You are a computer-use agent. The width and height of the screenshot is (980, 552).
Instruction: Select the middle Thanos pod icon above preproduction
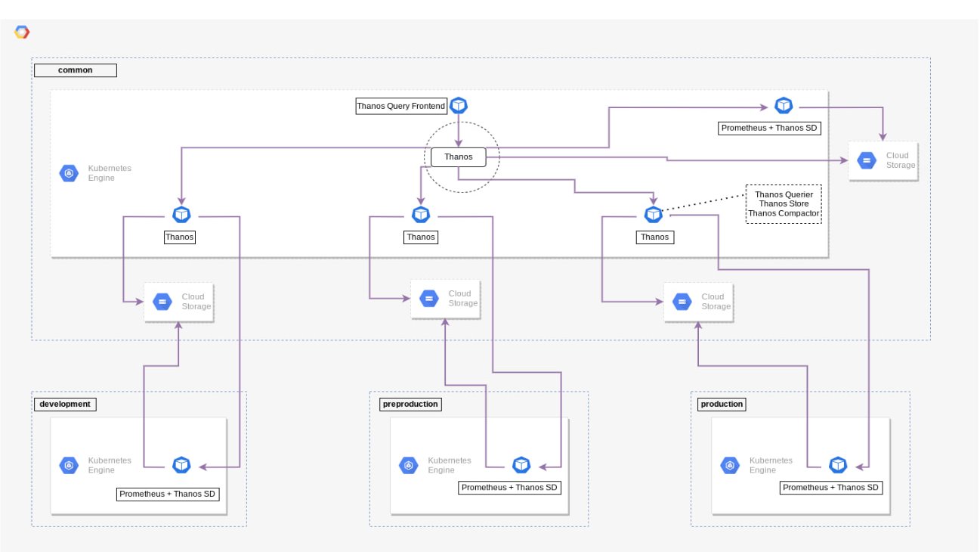[x=421, y=215]
